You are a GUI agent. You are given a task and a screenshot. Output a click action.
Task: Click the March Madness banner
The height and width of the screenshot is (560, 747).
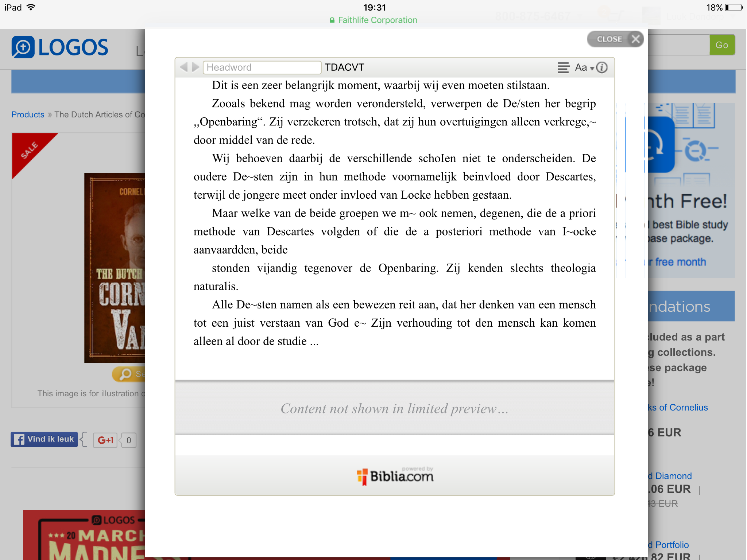pos(84,535)
